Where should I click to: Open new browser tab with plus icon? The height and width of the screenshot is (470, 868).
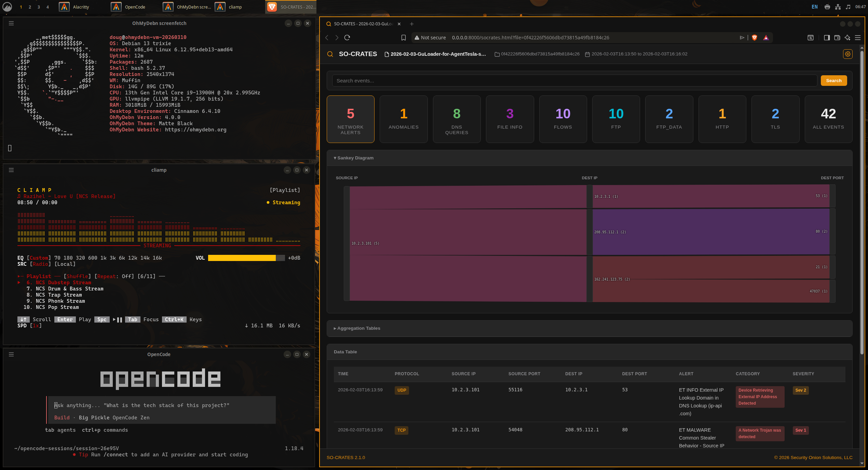tap(412, 24)
